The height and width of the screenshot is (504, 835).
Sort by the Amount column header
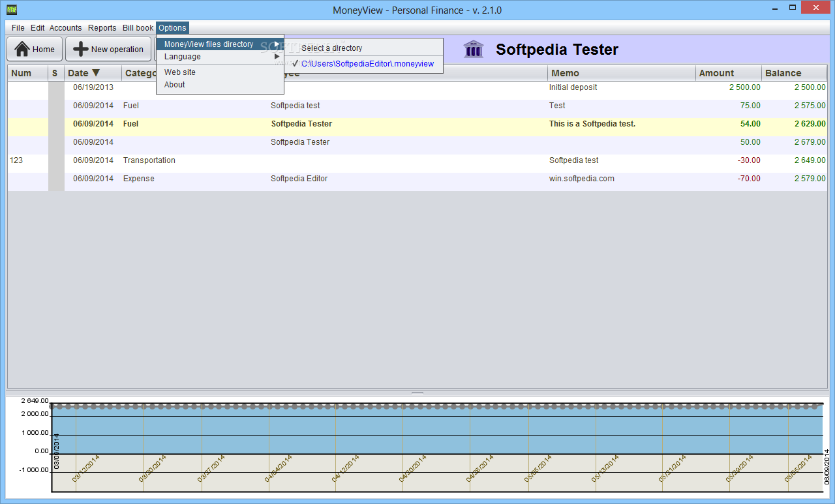tap(729, 73)
